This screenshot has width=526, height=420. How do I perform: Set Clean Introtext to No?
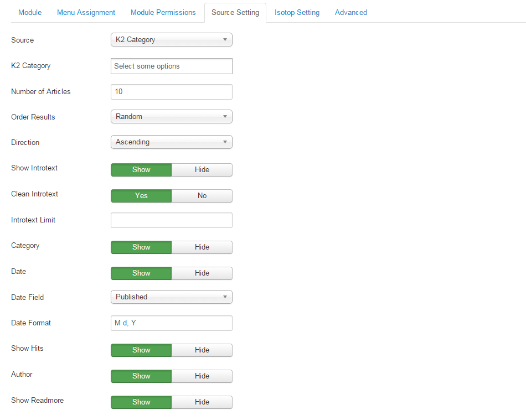tap(202, 196)
